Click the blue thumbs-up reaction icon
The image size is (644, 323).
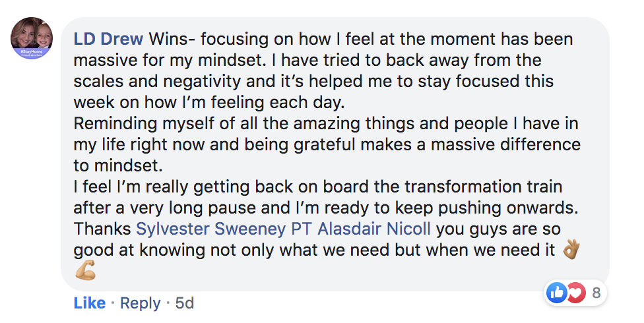click(x=556, y=293)
